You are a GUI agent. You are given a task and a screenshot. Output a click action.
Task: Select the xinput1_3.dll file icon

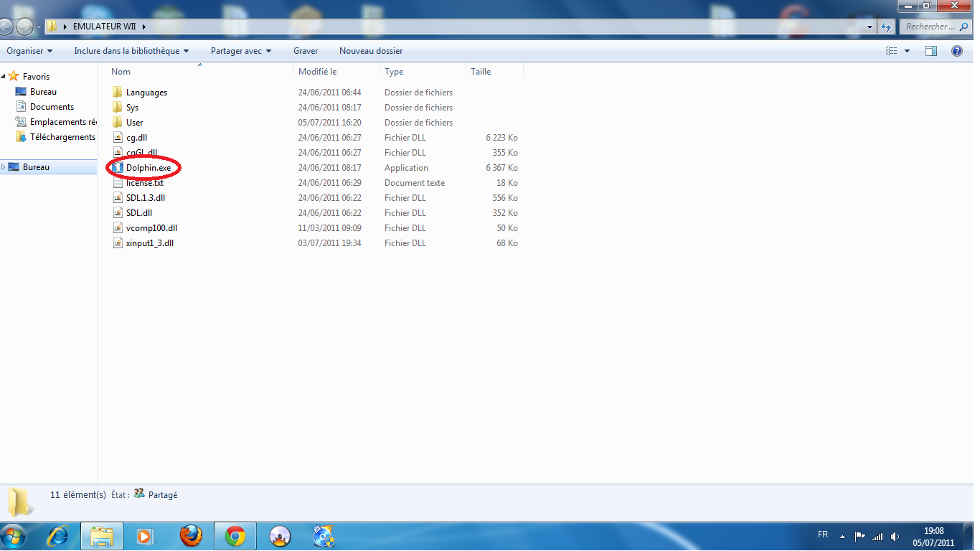point(118,243)
